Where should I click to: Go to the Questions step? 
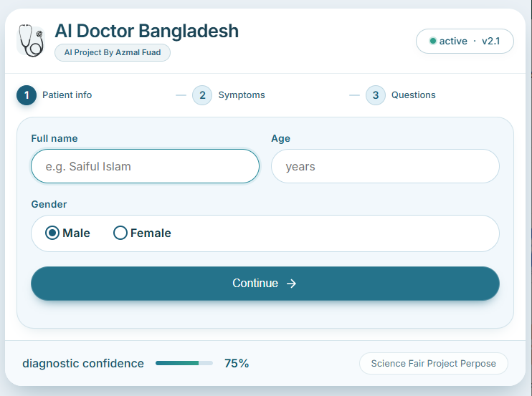413,95
